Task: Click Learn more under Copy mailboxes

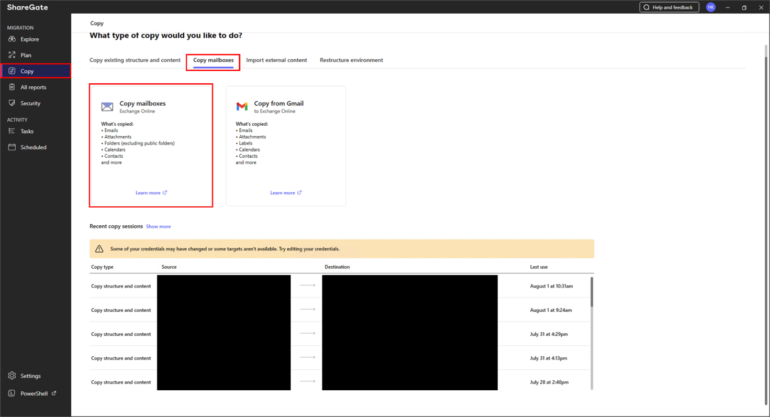Action: click(150, 192)
